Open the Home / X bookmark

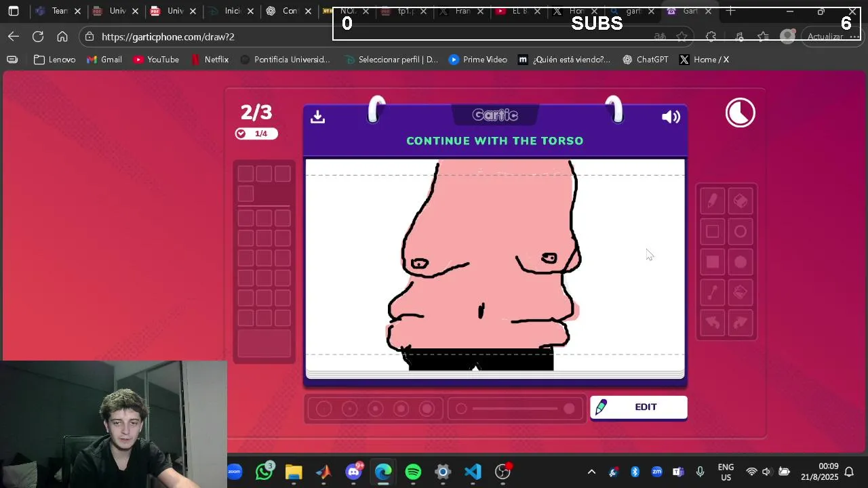704,60
